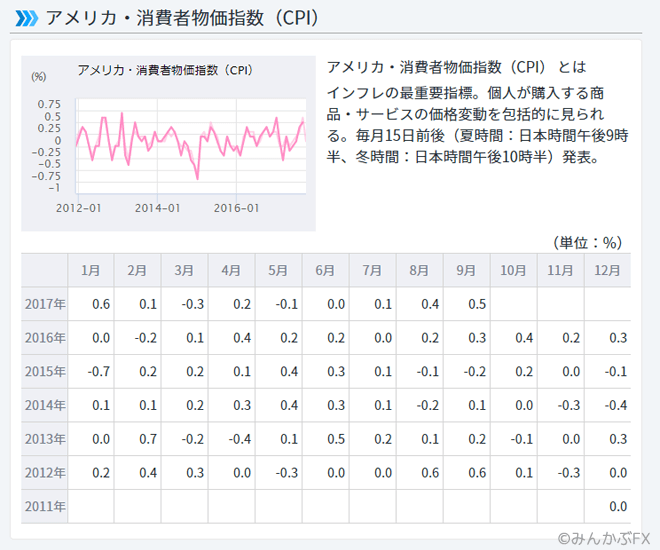This screenshot has width=660, height=550.
Task: Click the 2016年 12月 value 0.3
Action: point(618,337)
